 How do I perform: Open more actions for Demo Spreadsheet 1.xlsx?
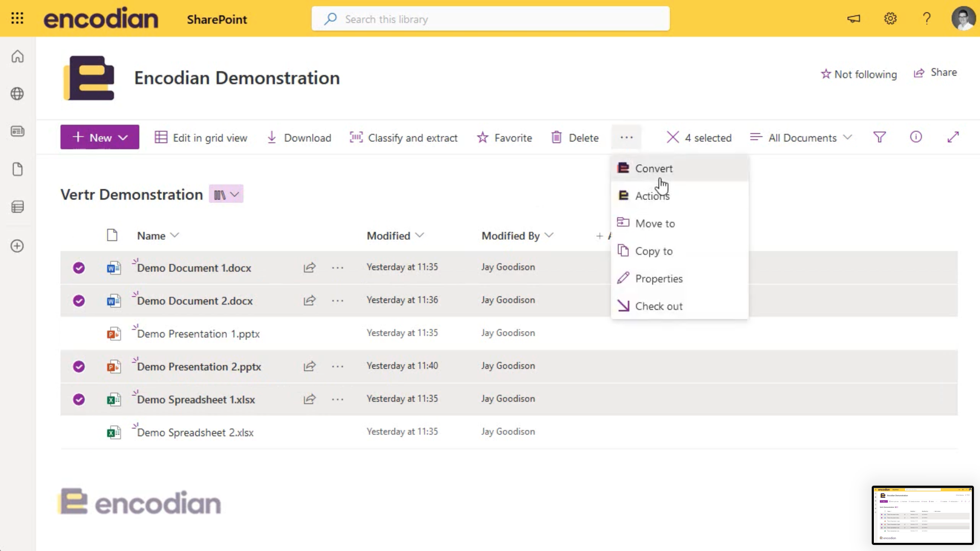(337, 399)
